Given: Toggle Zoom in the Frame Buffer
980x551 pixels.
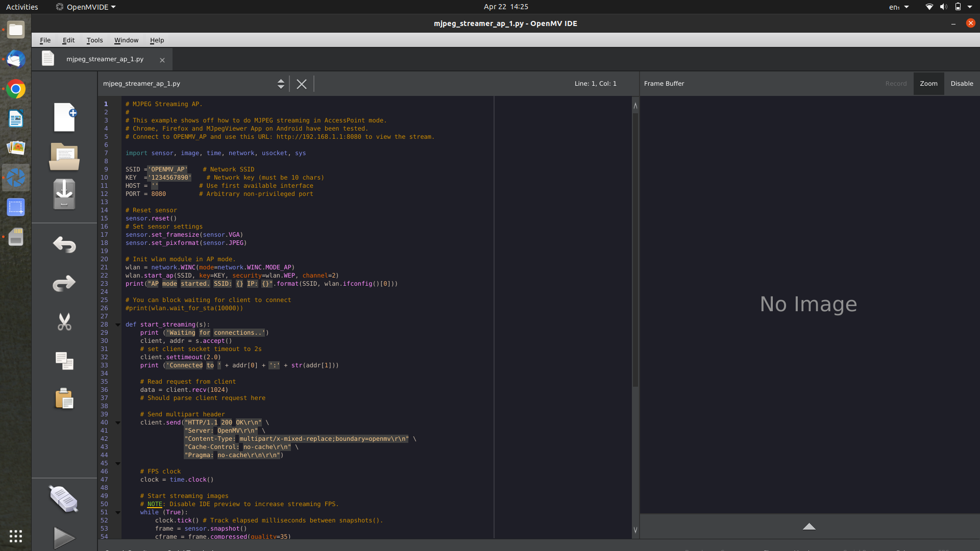Looking at the screenshot, I should point(928,83).
